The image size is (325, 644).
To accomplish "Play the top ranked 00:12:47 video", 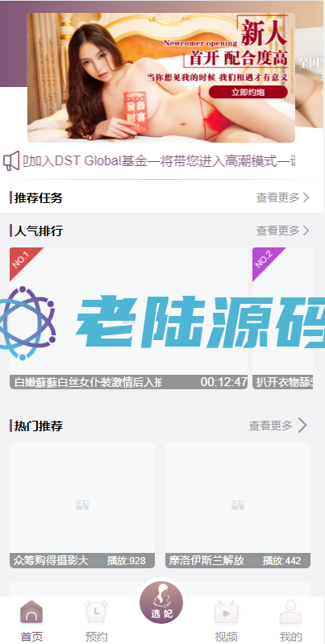I will (x=128, y=318).
